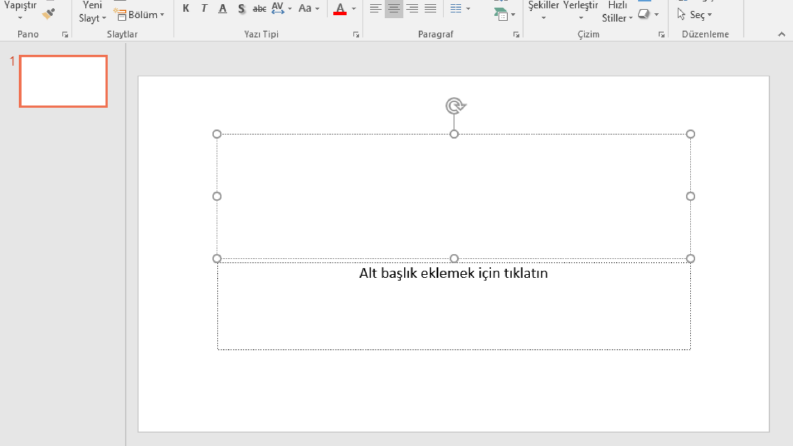
Task: Open the Çizim dialog launcher
Action: 661,34
